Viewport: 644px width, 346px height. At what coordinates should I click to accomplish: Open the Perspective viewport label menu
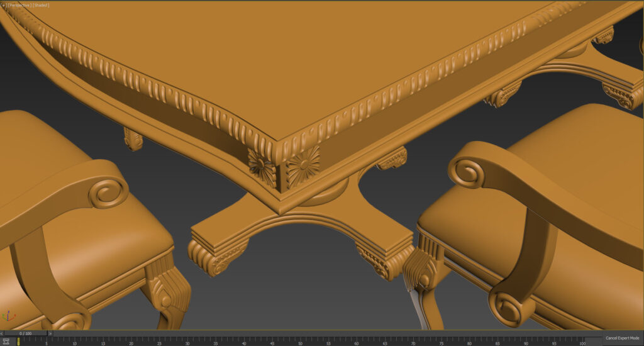pyautogui.click(x=18, y=5)
